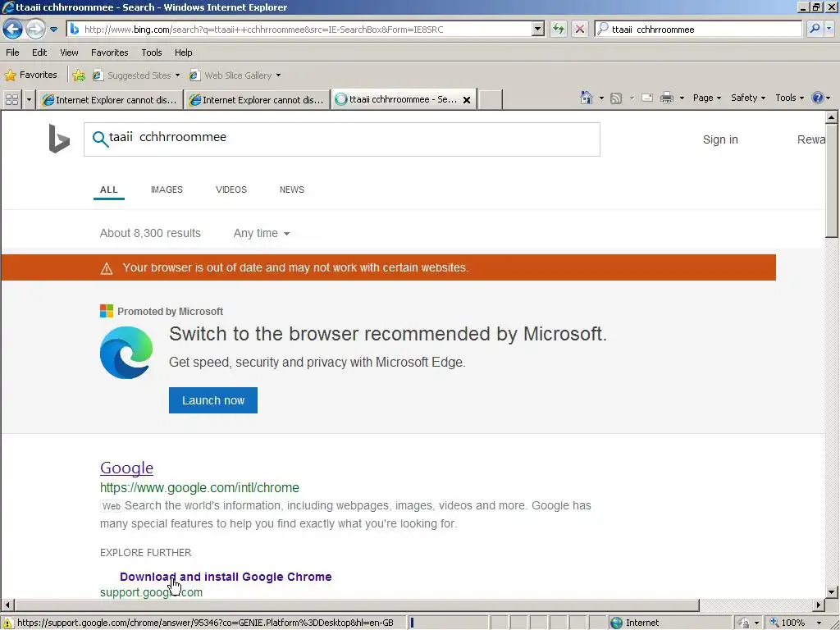Open the Page command menu
Image resolution: width=840 pixels, height=630 pixels.
coord(706,98)
